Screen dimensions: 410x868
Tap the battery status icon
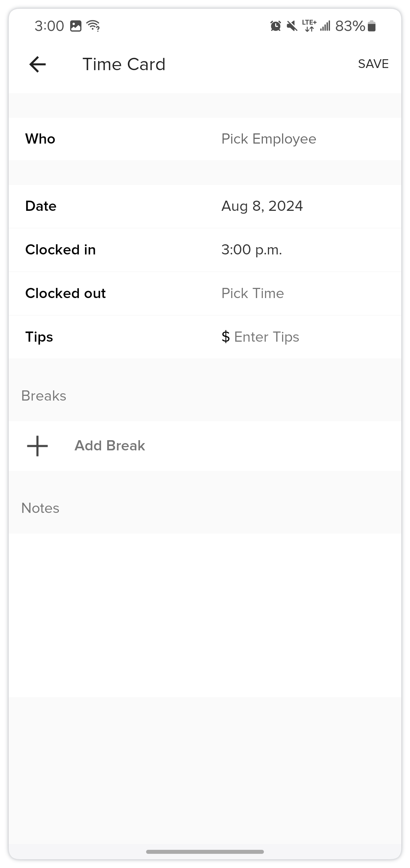[x=371, y=26]
